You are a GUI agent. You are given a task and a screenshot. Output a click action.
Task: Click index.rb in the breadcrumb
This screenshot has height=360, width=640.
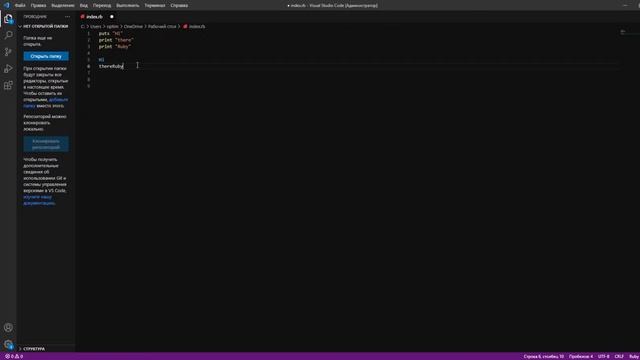point(197,27)
